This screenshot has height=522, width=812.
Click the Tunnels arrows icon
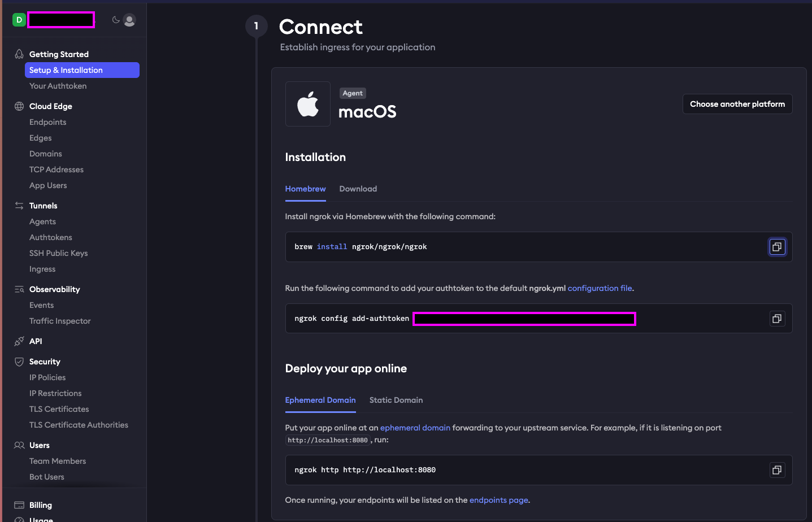coord(19,206)
